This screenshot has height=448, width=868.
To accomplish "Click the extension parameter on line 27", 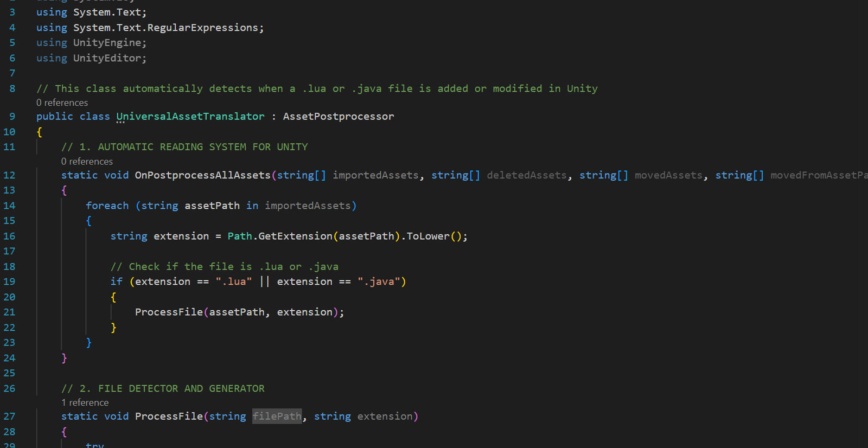I will pyautogui.click(x=385, y=416).
